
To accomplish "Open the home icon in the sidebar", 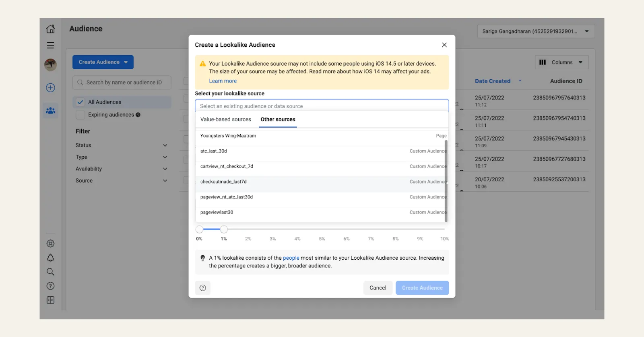I will pos(50,29).
